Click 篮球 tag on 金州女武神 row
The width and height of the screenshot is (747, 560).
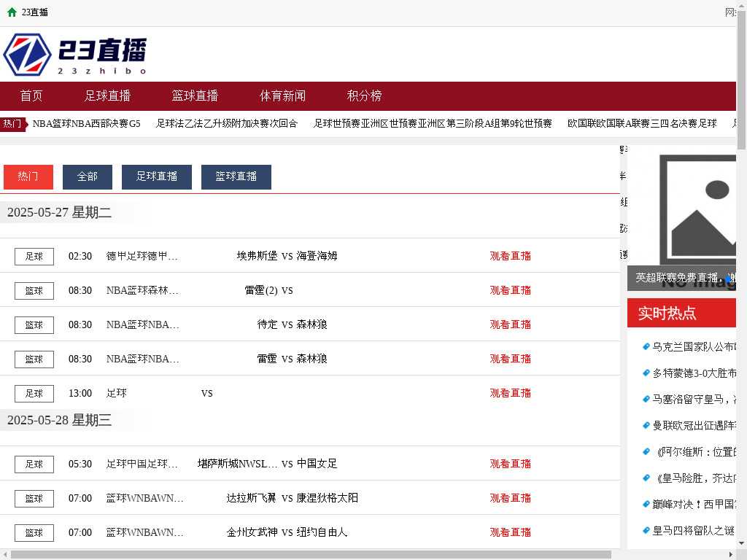point(34,532)
